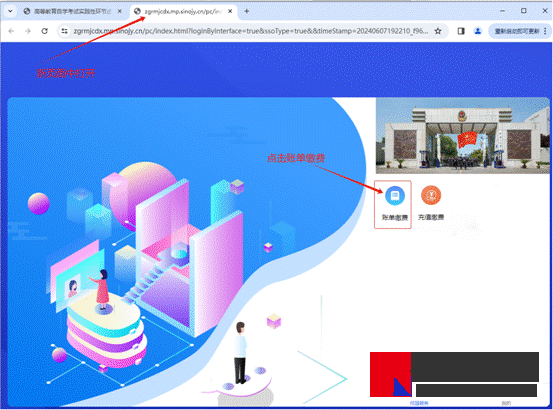Go back using the back arrow
This screenshot has width=553, height=410.
[11, 31]
